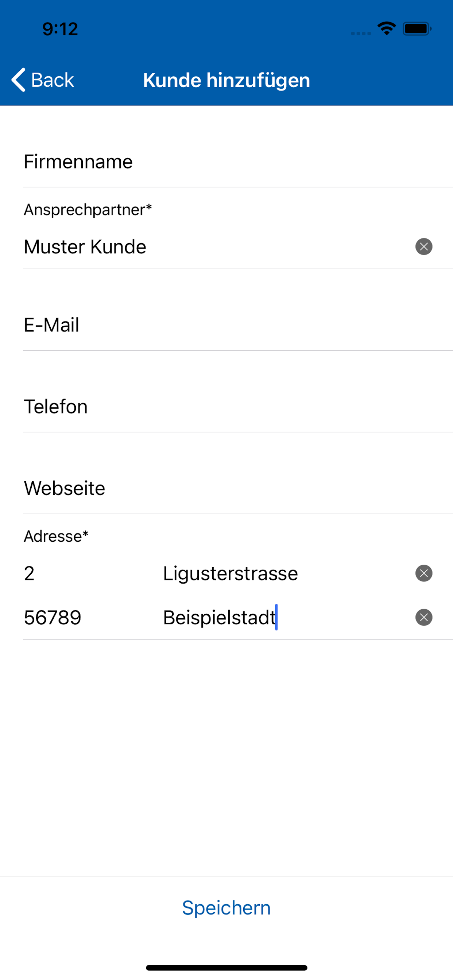Tap the back chevron arrow icon
453x980 pixels.
pos(18,80)
